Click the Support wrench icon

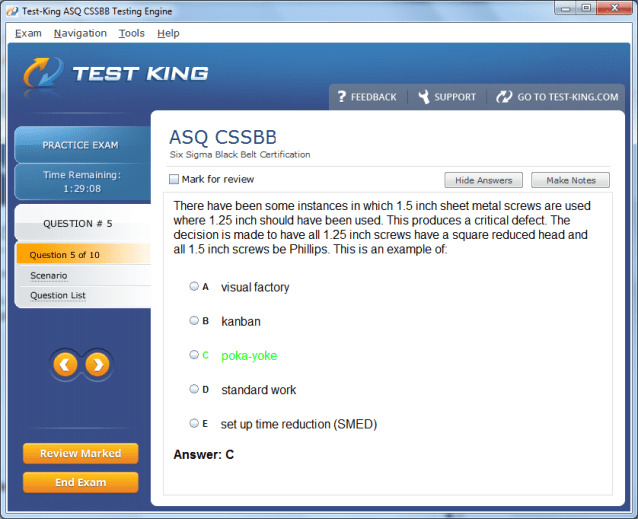424,97
